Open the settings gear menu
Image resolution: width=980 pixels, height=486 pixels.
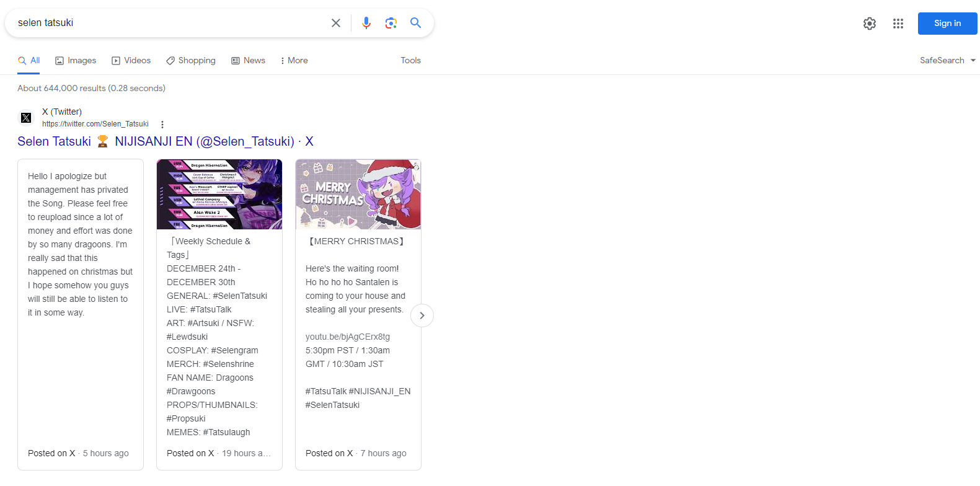pyautogui.click(x=870, y=24)
